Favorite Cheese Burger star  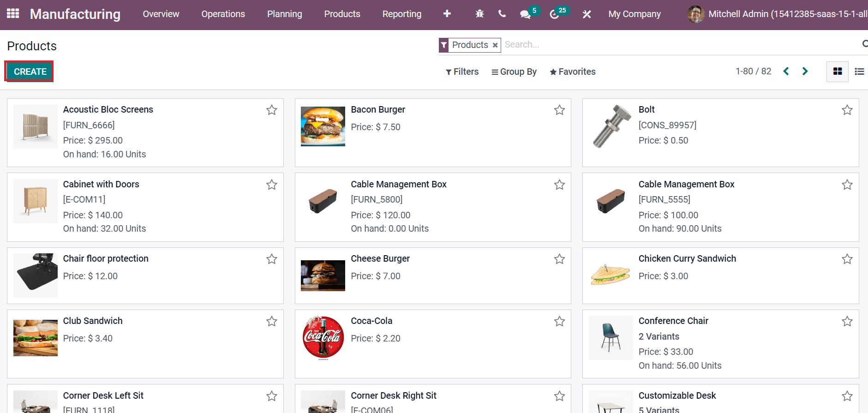[559, 259]
